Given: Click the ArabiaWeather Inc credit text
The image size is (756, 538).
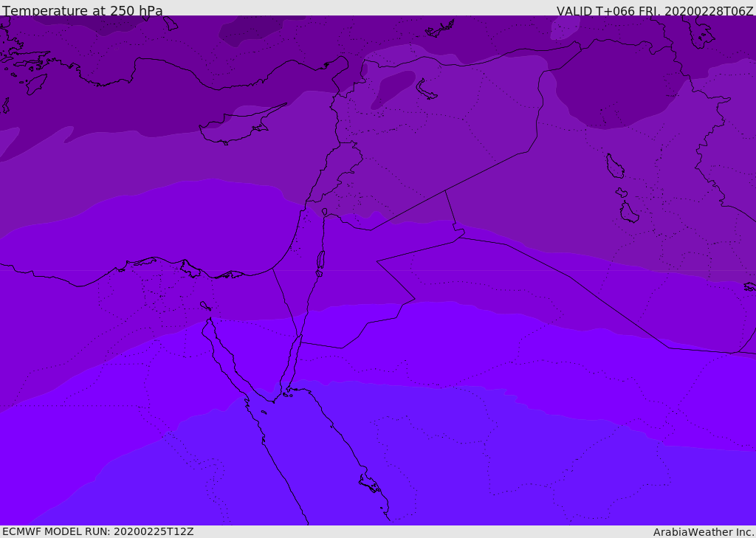Looking at the screenshot, I should tap(703, 532).
